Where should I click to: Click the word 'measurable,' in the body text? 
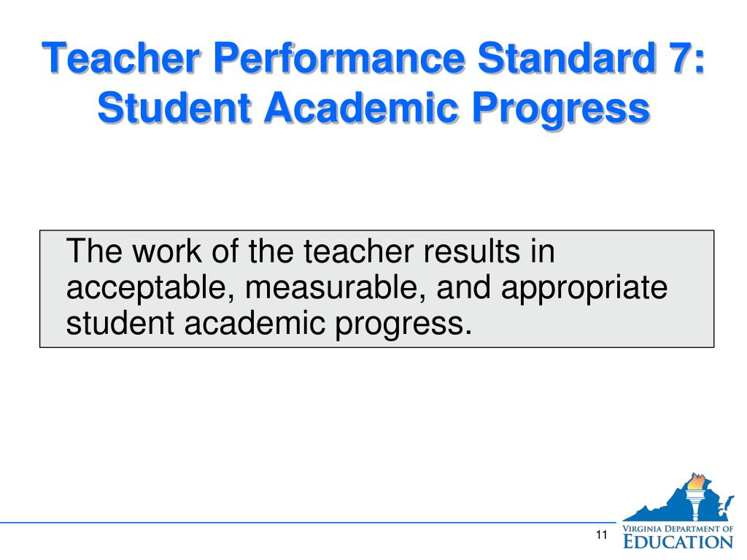pyautogui.click(x=336, y=287)
